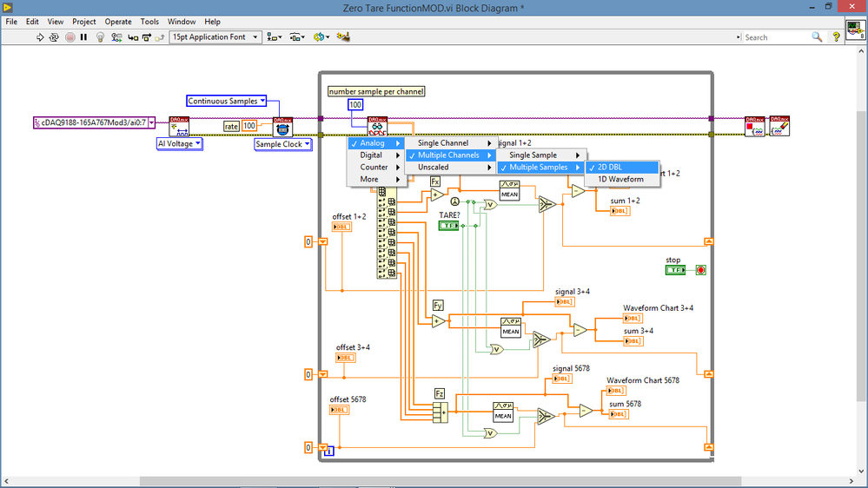
Task: Select checked Multiple Samples entry
Action: (540, 168)
